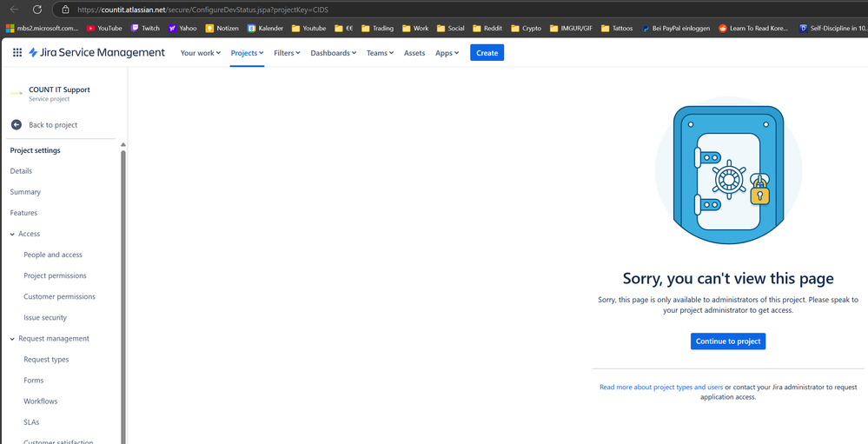Image resolution: width=868 pixels, height=444 pixels.
Task: Open Forms settings
Action: tap(33, 381)
